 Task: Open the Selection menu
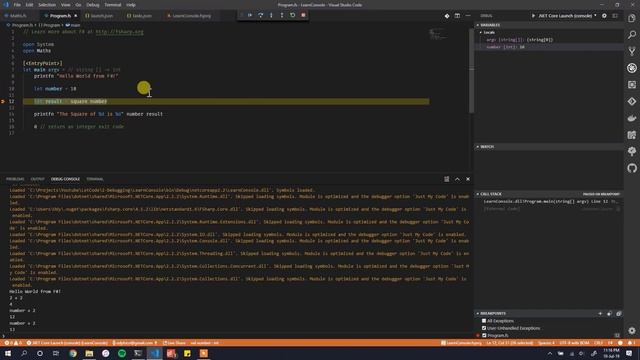point(47,5)
